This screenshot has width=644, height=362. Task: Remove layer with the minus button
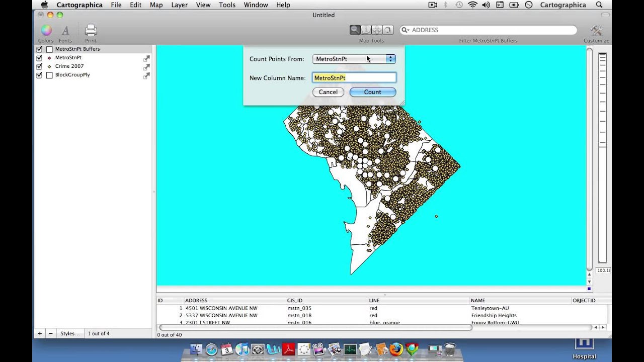pyautogui.click(x=51, y=333)
